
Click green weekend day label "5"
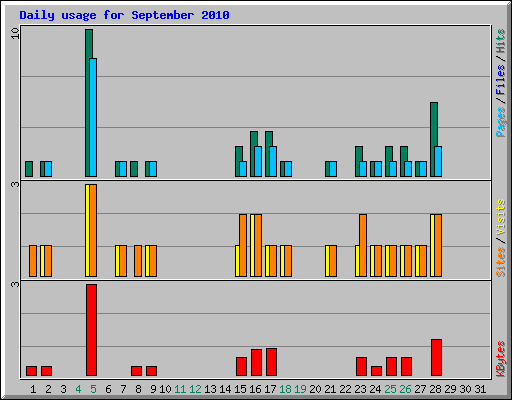point(93,389)
